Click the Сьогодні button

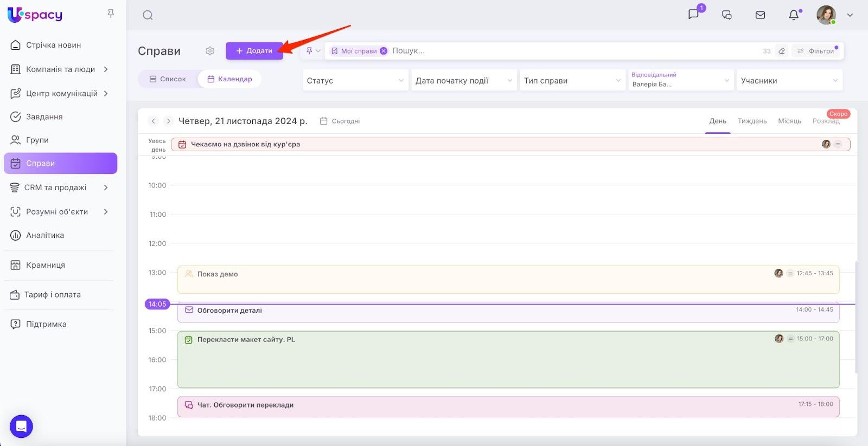click(x=340, y=121)
